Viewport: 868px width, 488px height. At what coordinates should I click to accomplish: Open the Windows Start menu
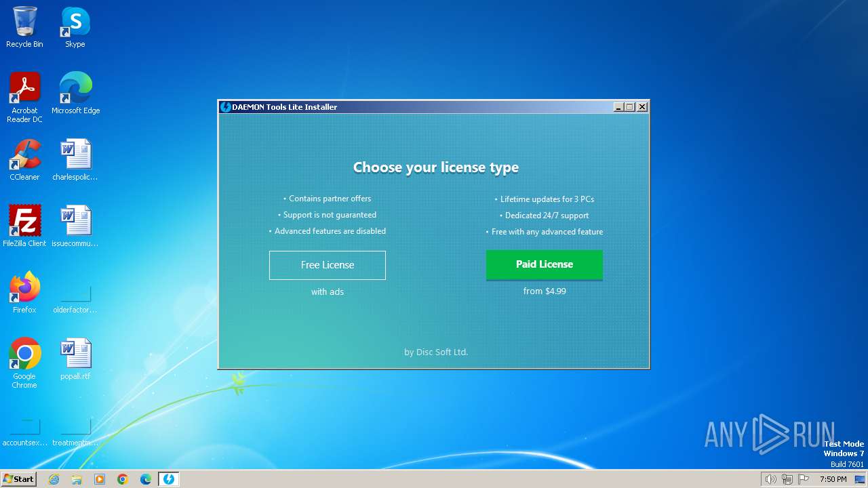[19, 479]
